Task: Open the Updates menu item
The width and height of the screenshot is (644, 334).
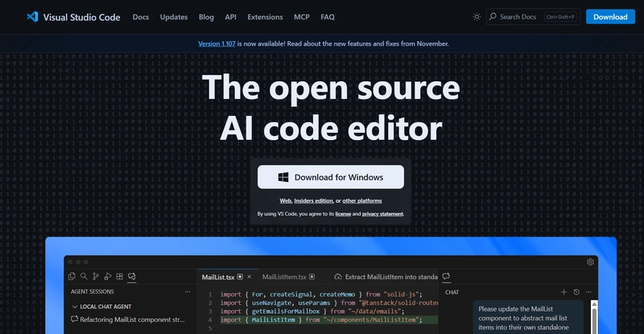Action: pyautogui.click(x=174, y=17)
